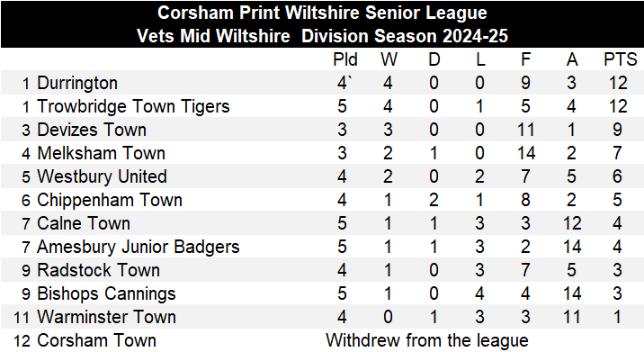Click the Durrington team name
644x352 pixels.
pyautogui.click(x=77, y=83)
